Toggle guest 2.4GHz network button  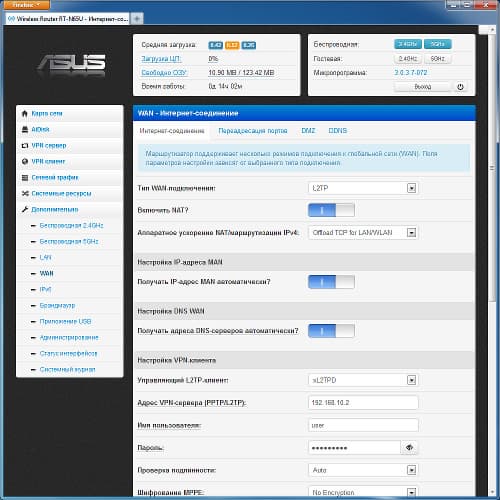click(x=408, y=59)
